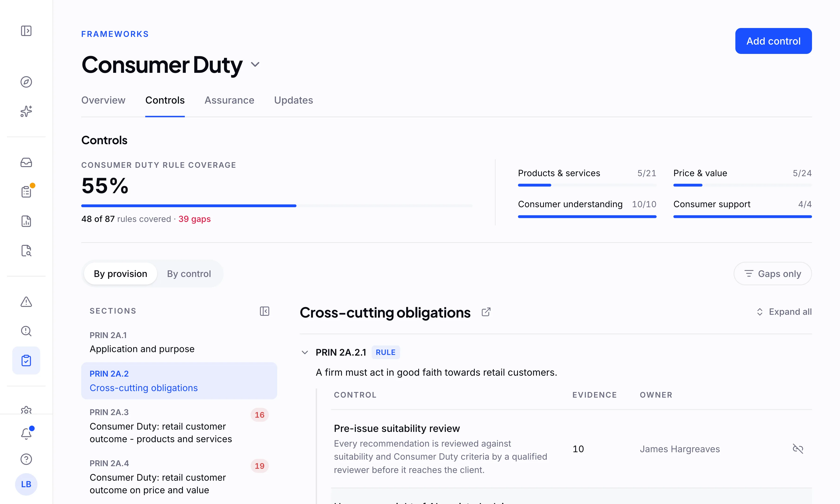The width and height of the screenshot is (840, 504).
Task: Select the By provision view
Action: pyautogui.click(x=121, y=274)
